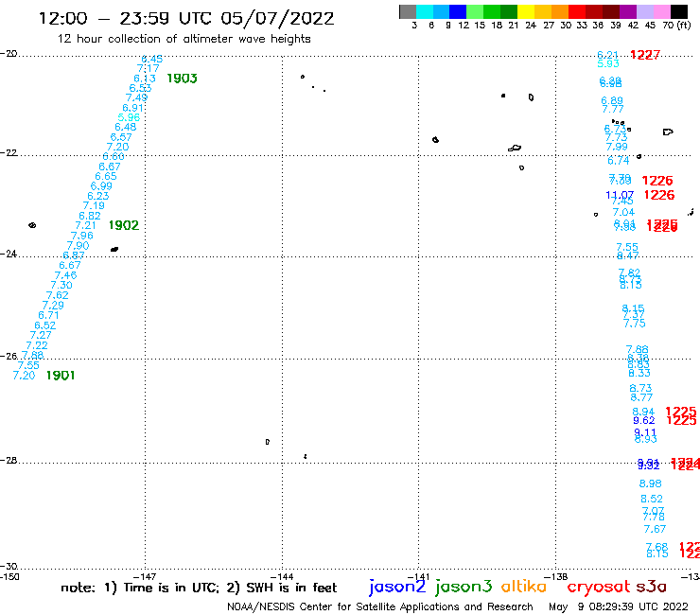Click wave height value 6.48
The width and height of the screenshot is (700, 615).
tap(126, 127)
